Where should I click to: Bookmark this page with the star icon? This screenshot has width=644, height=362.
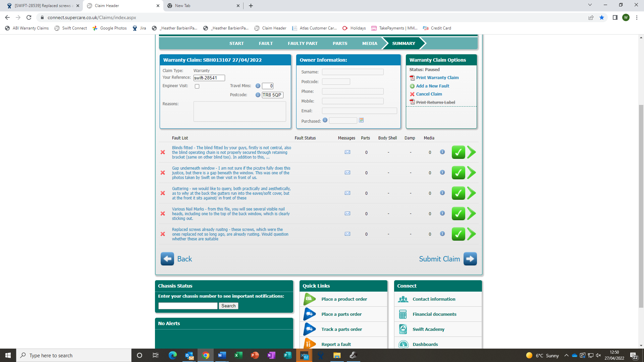coord(602,17)
